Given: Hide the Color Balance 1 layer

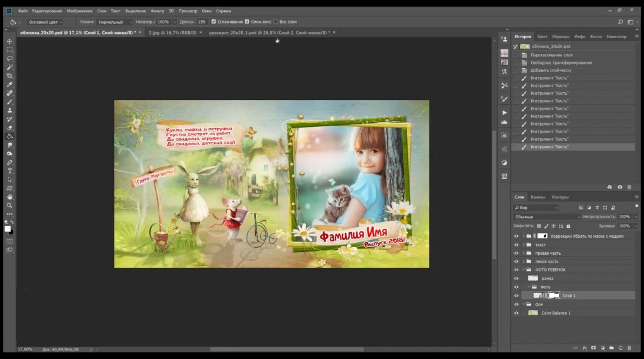Looking at the screenshot, I should tap(516, 313).
